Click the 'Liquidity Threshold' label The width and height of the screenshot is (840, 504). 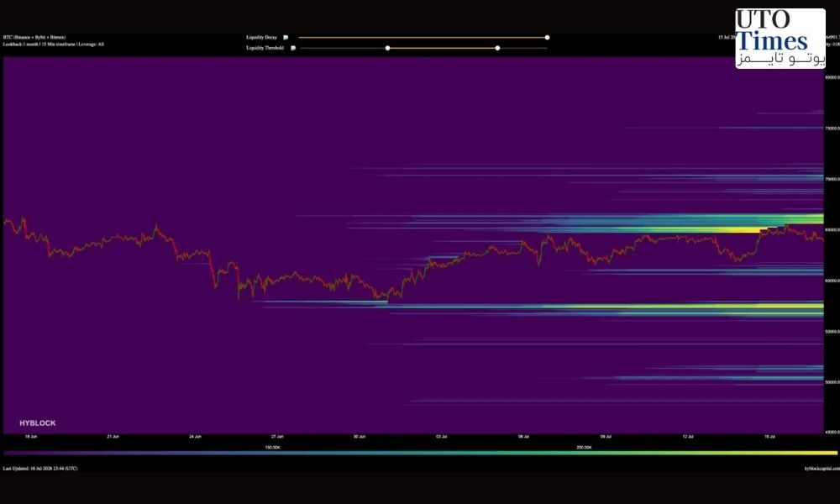click(x=265, y=48)
